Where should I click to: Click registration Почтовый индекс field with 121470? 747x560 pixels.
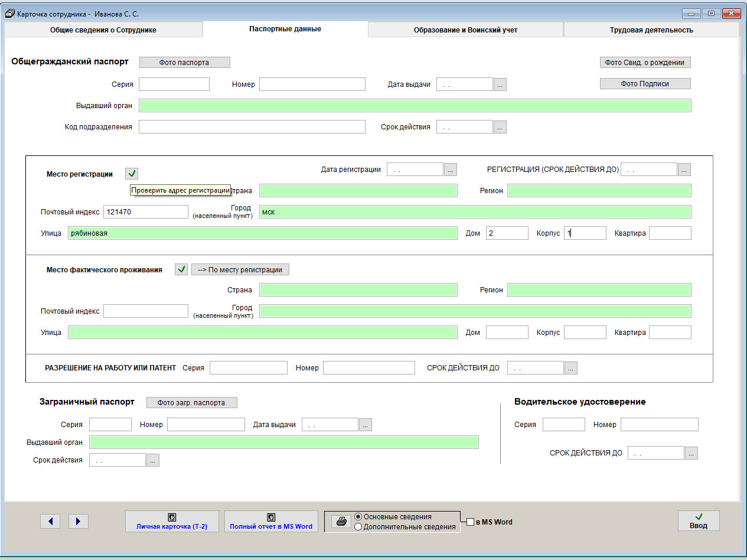146,212
